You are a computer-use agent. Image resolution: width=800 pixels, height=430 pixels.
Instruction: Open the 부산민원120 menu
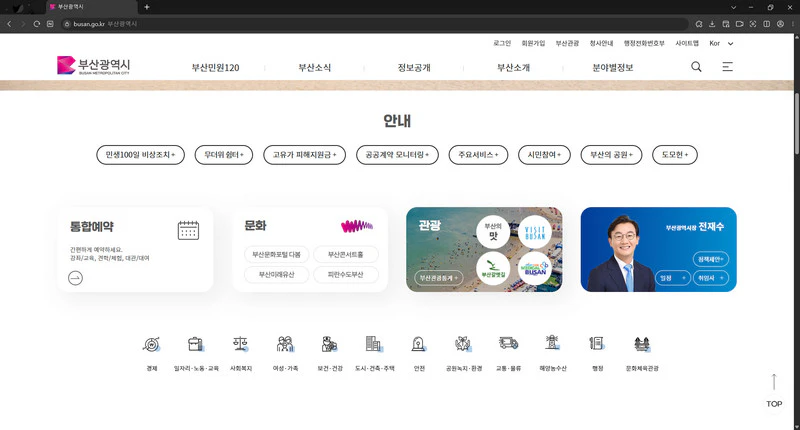(x=215, y=67)
